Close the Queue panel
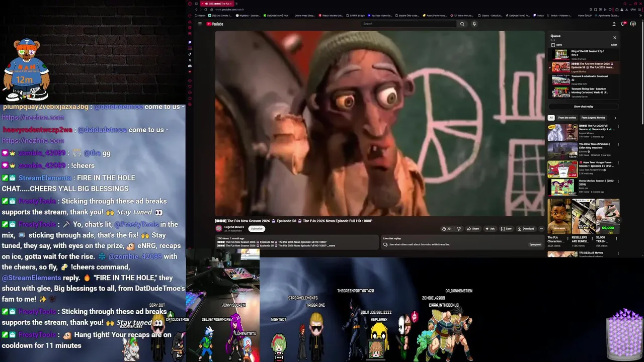The width and height of the screenshot is (644, 362). click(x=614, y=38)
